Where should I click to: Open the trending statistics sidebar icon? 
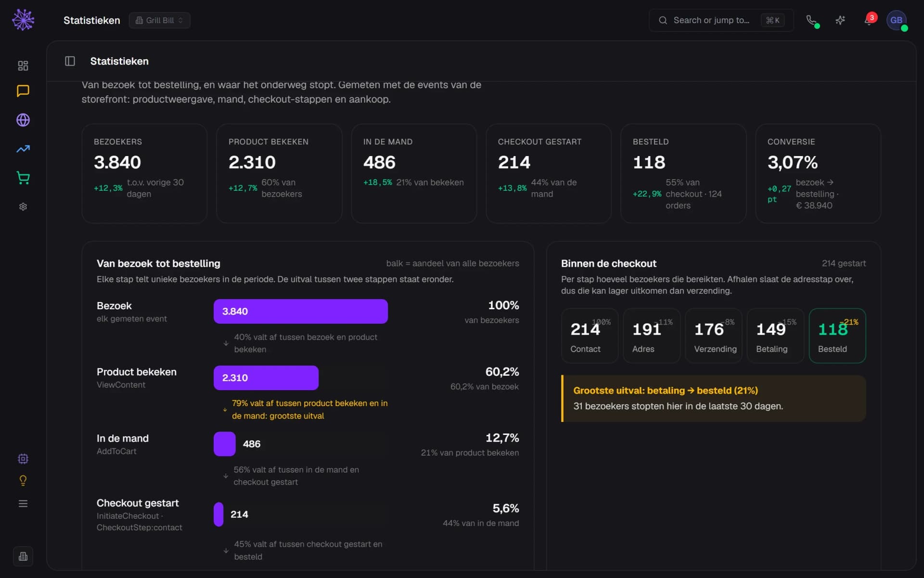click(x=23, y=149)
